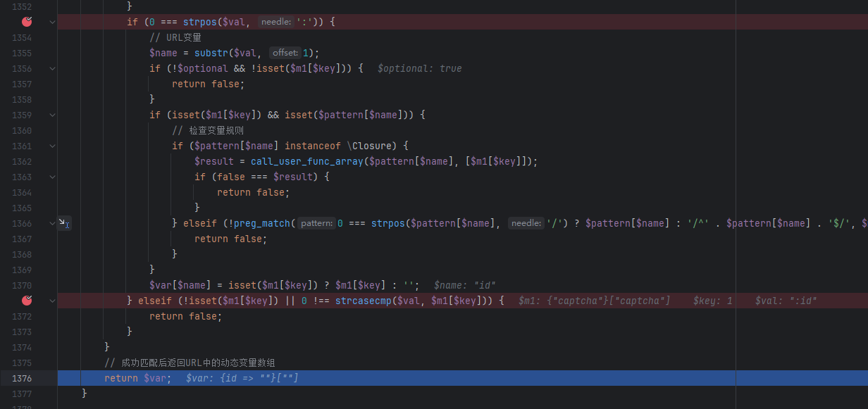Click line number 1362 in the gutter
Viewport: 868px width, 409px height.
(22, 161)
